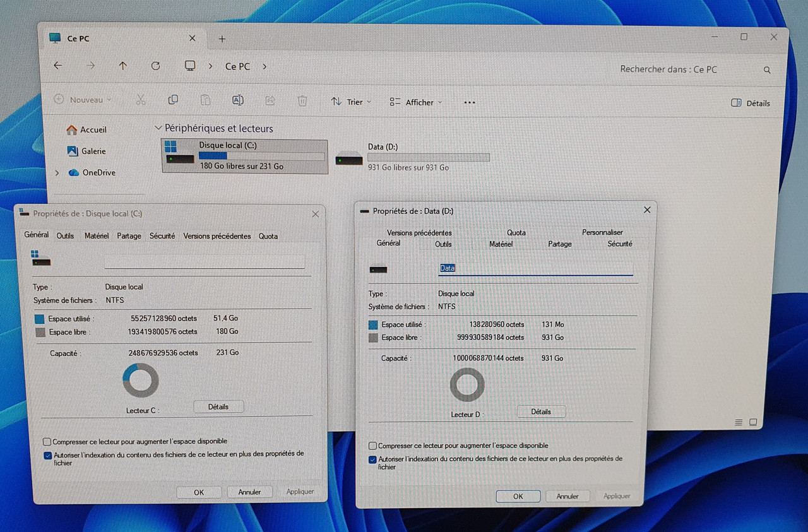Close the Ce PC tab
Image resolution: width=808 pixels, height=532 pixels.
[193, 38]
